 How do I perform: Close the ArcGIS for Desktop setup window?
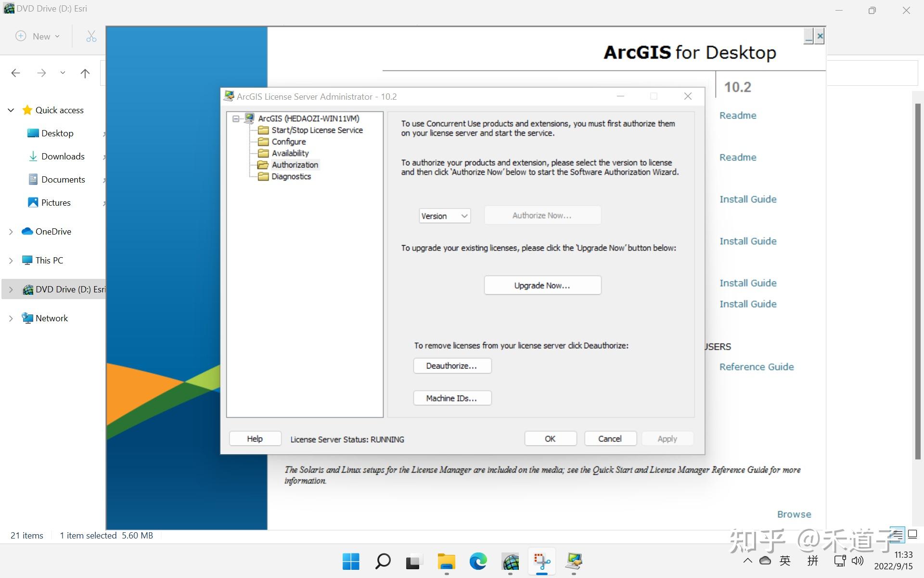(x=820, y=36)
